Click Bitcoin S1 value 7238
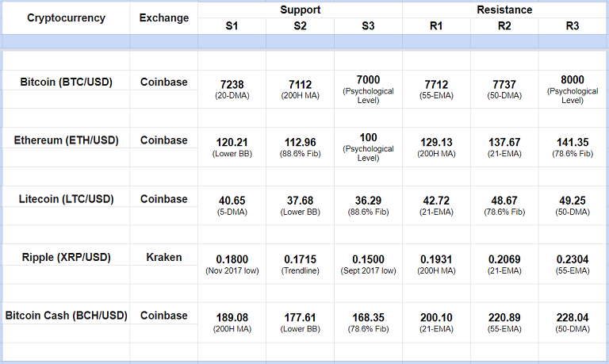Image resolution: width=609 pixels, height=364 pixels. pos(232,84)
